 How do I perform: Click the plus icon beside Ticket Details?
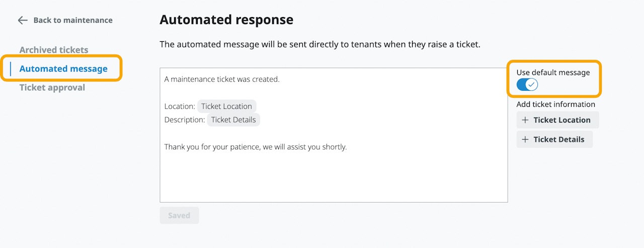coord(525,140)
